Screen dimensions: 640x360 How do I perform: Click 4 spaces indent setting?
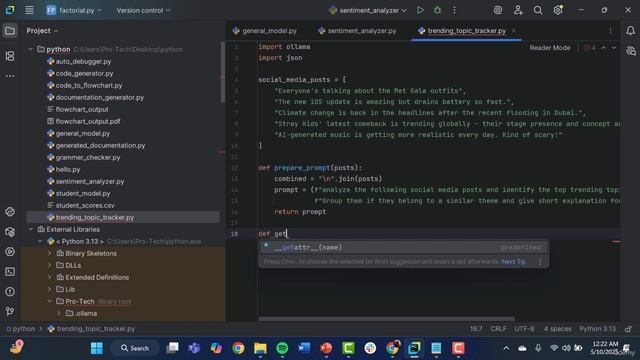pos(558,329)
